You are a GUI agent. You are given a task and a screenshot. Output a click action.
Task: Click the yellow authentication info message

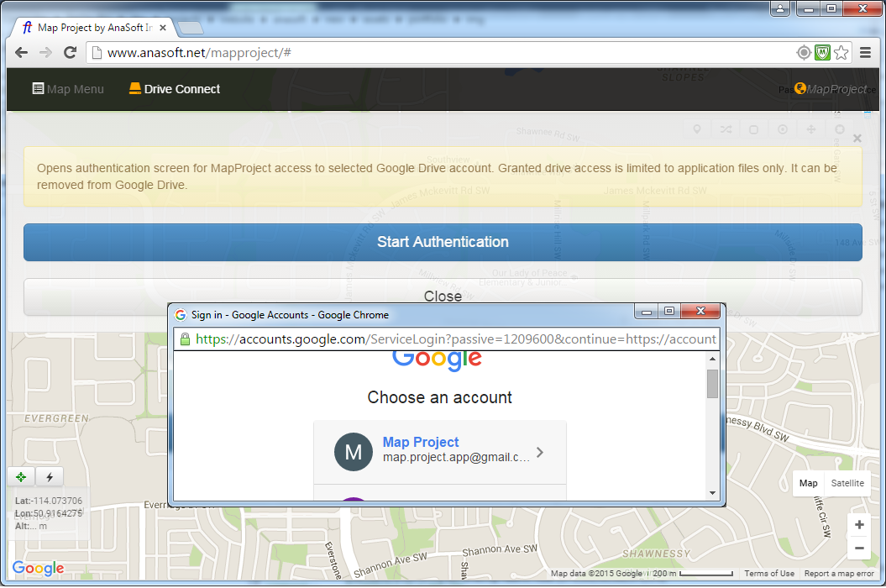(x=443, y=176)
